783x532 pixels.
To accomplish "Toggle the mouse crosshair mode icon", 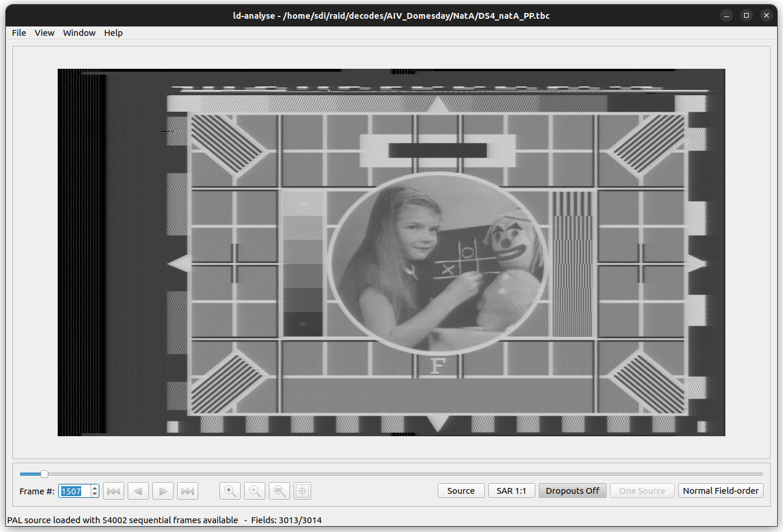I will coord(302,491).
